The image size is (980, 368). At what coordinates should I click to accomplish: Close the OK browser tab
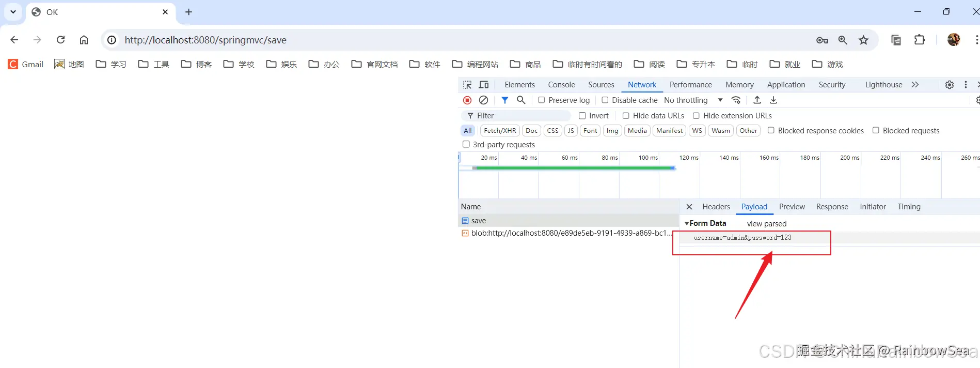coord(165,12)
